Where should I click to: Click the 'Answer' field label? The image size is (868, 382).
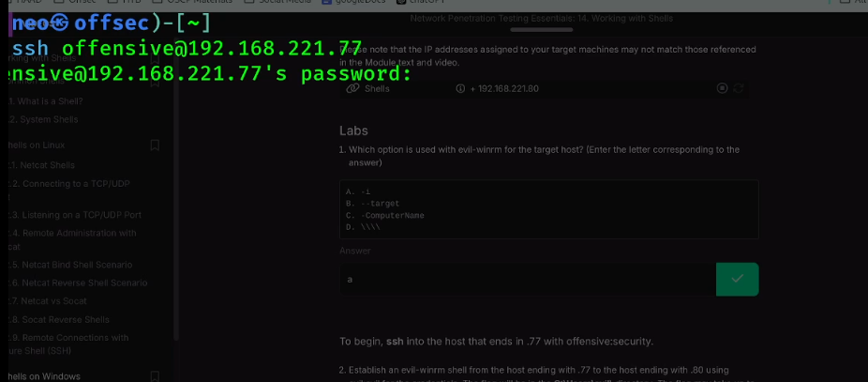355,251
